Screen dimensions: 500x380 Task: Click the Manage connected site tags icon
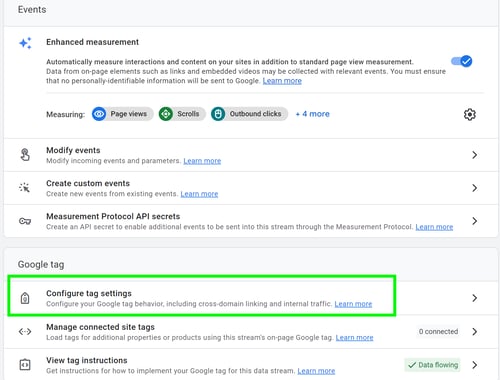click(25, 332)
